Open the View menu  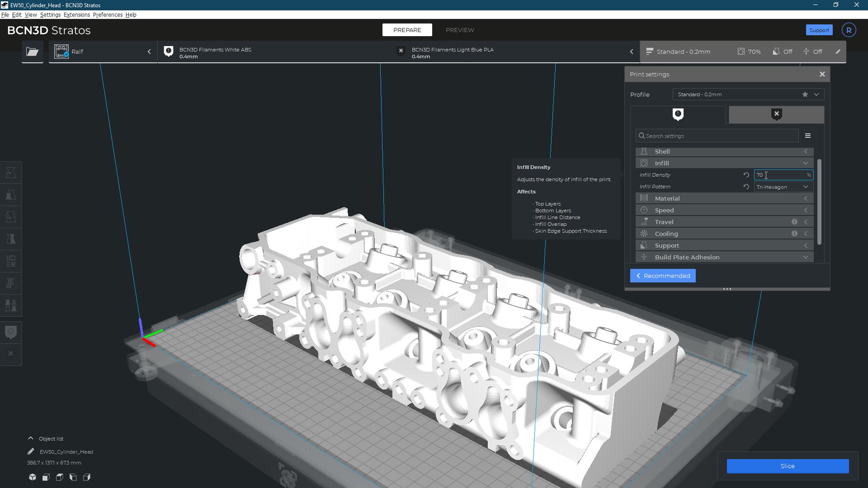(x=31, y=14)
